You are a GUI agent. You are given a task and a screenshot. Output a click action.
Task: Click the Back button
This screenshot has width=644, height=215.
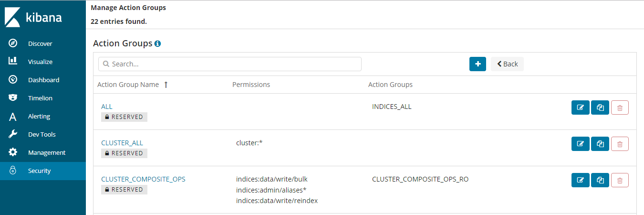[x=507, y=64]
